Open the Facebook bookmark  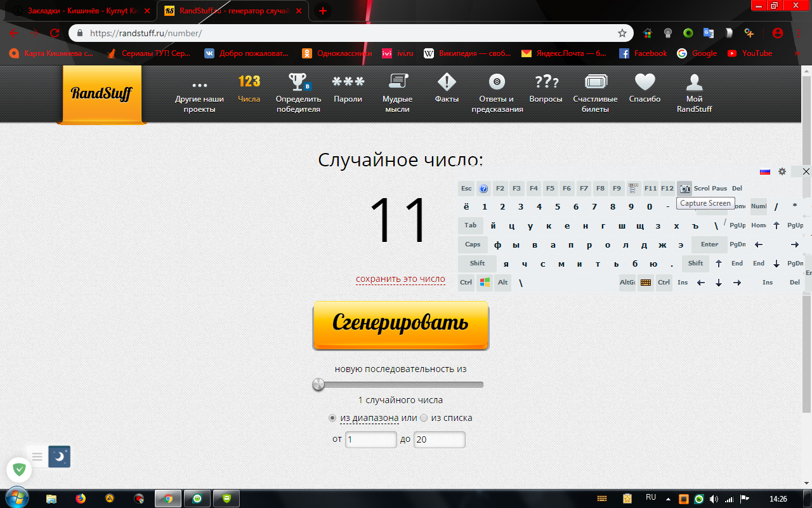click(643, 53)
